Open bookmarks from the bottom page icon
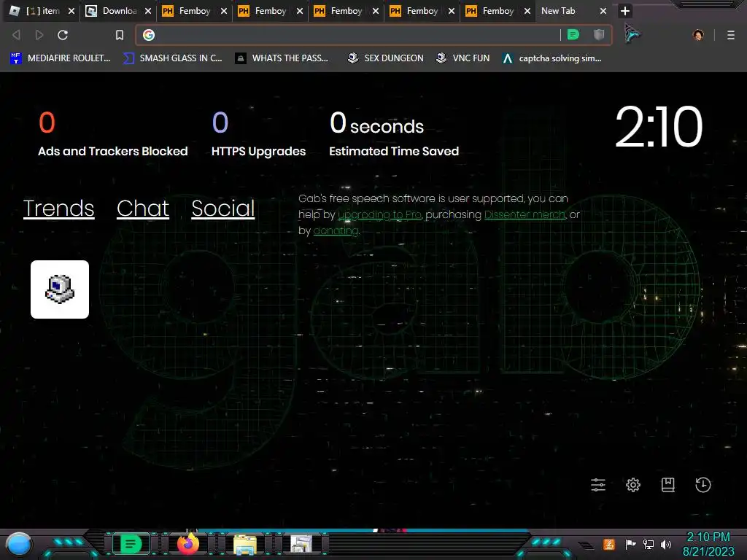This screenshot has height=560, width=747. [668, 485]
